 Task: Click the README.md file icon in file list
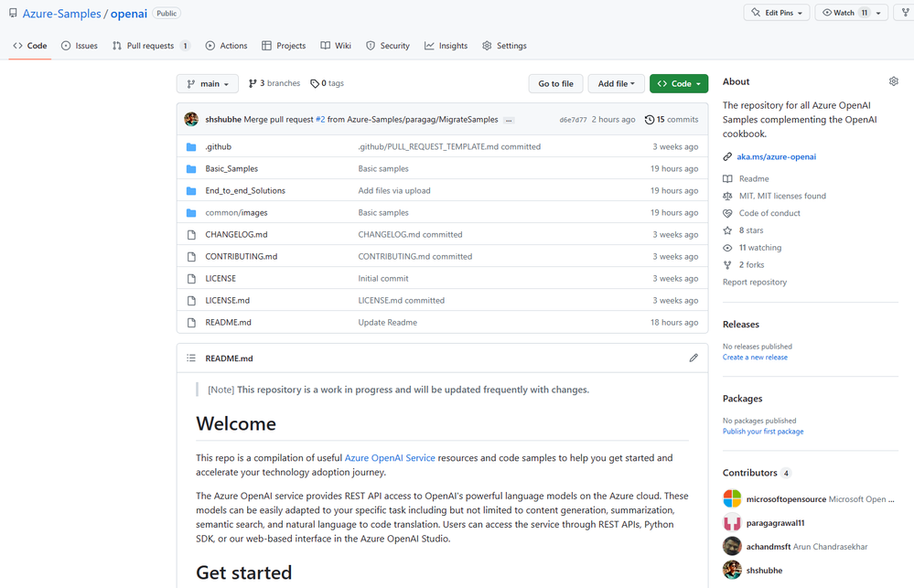click(191, 323)
